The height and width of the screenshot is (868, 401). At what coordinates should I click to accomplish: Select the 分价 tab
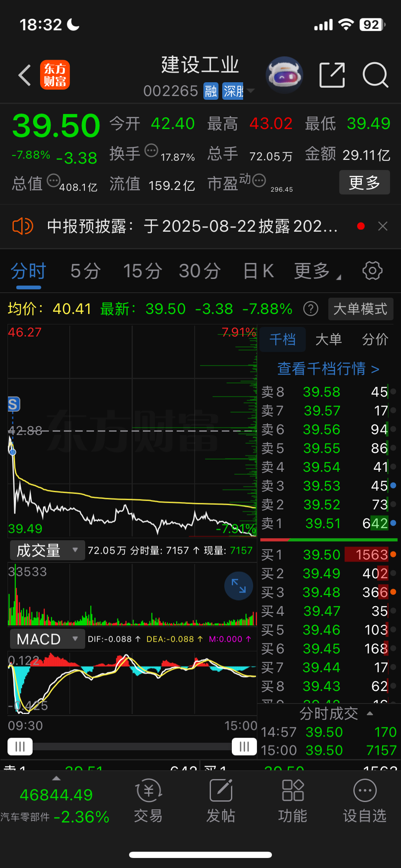point(375,339)
